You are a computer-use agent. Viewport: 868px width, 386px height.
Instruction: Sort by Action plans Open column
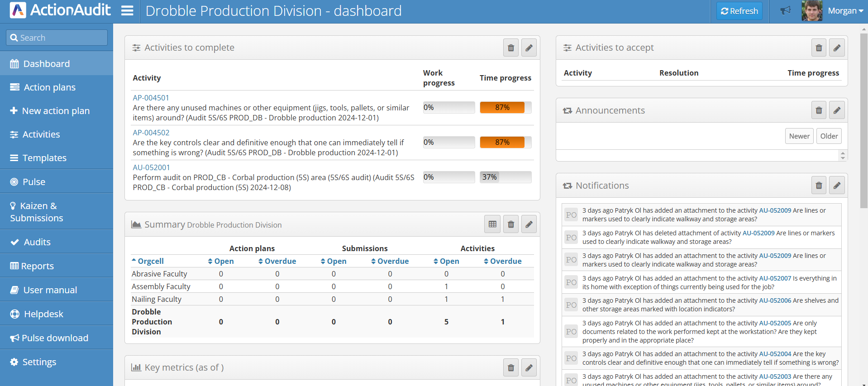[x=221, y=261]
